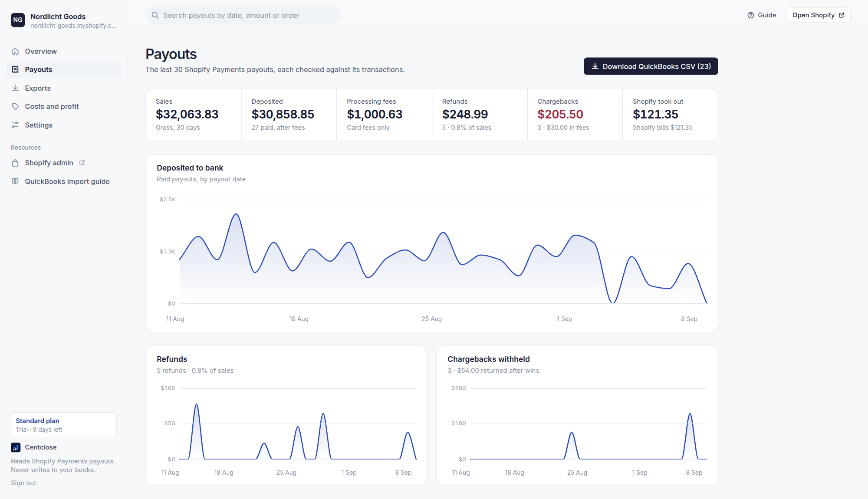The height and width of the screenshot is (499, 868).
Task: Focus the Search payouts input field
Action: [243, 15]
